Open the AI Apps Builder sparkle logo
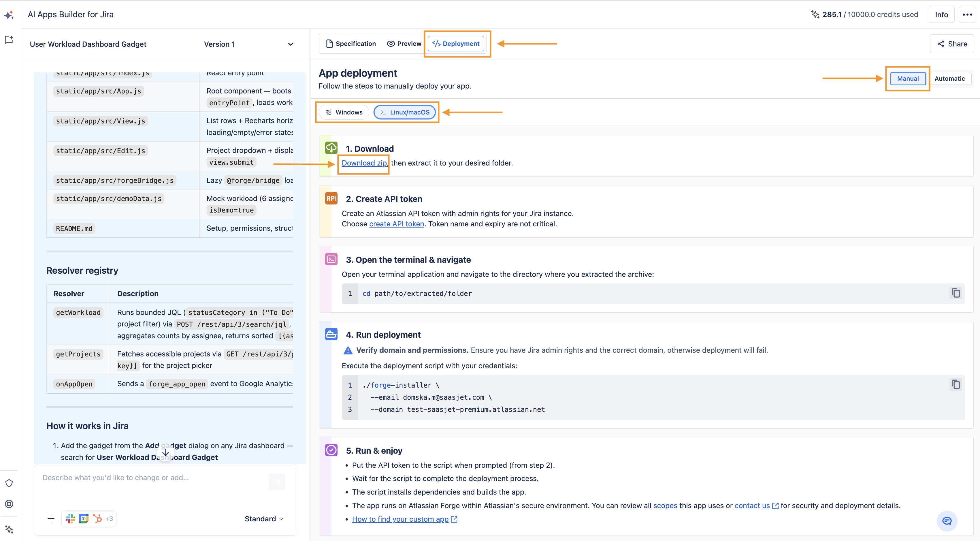 point(9,15)
